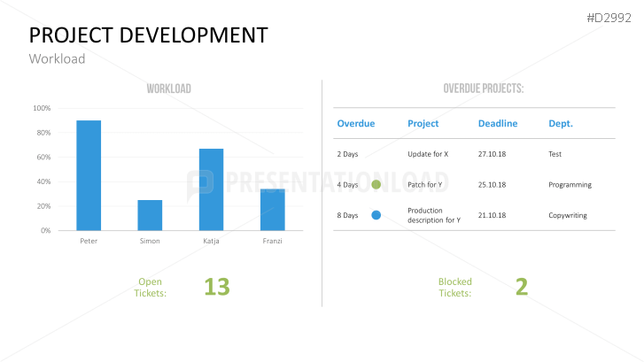The height and width of the screenshot is (362, 644).
Task: Click the 'OVERDUE PROJECTS:' heading
Action: [484, 89]
